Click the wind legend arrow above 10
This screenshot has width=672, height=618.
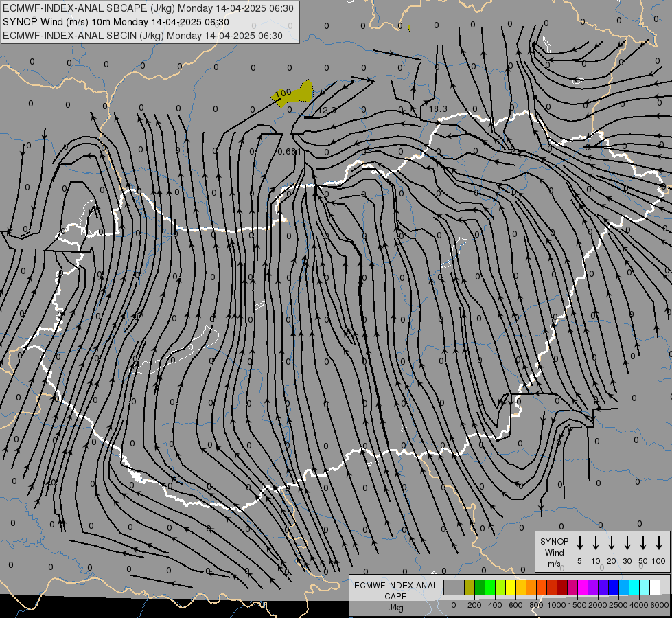pyautogui.click(x=596, y=543)
